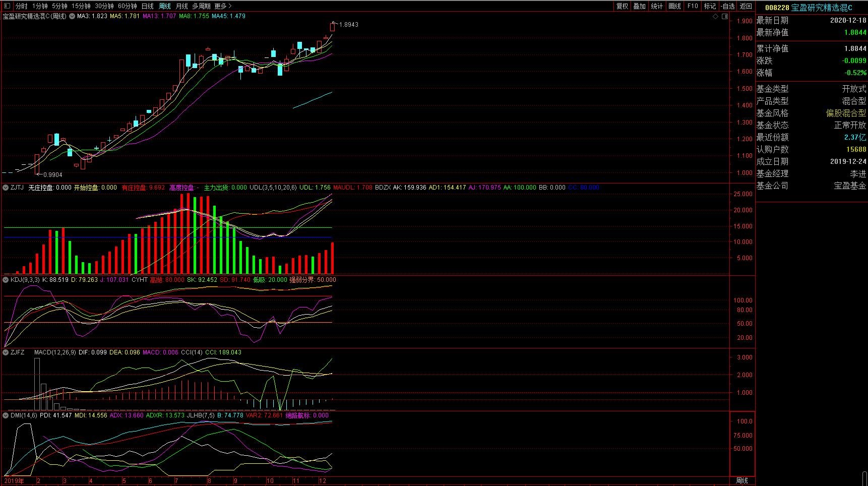Switch to the 5分钟 chart tab
The image size is (868, 486).
(x=59, y=6)
